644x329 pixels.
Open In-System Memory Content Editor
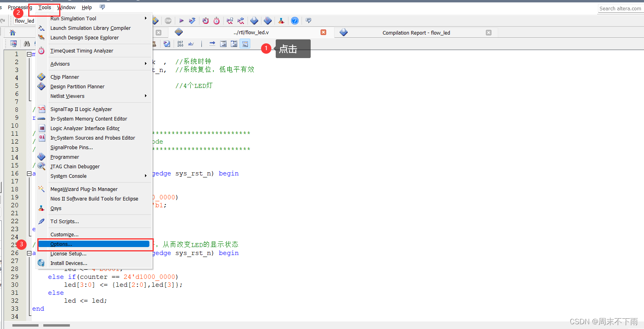[x=94, y=119]
